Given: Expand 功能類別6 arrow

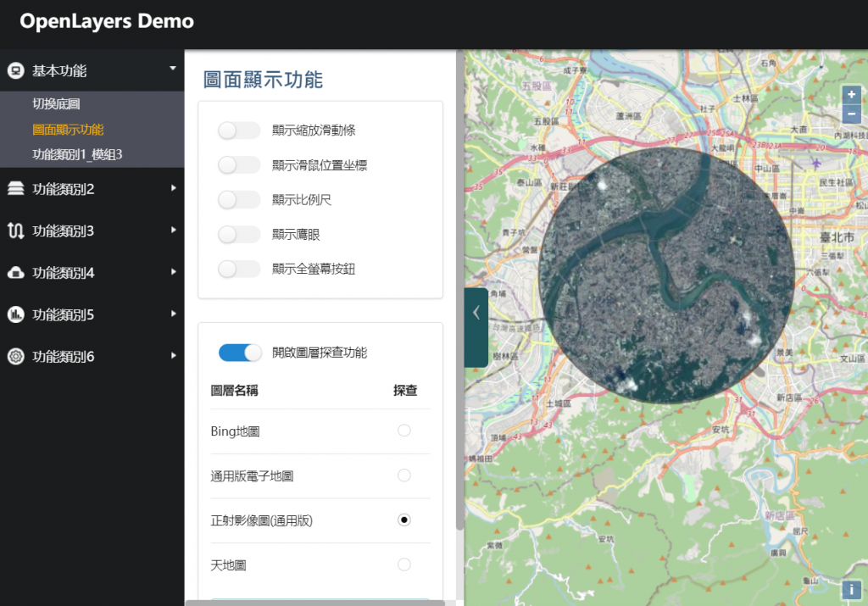Looking at the screenshot, I should 173,355.
